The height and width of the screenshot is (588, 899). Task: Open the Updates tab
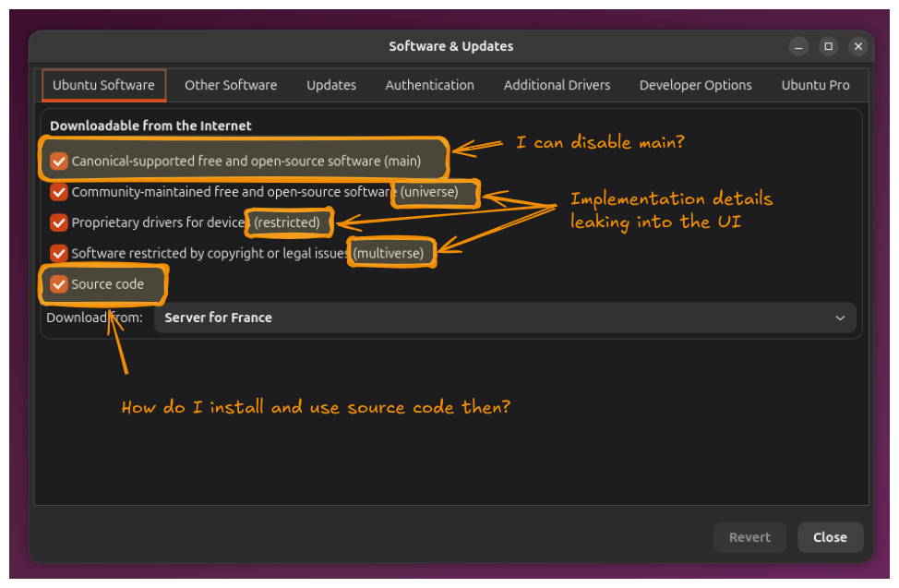331,85
